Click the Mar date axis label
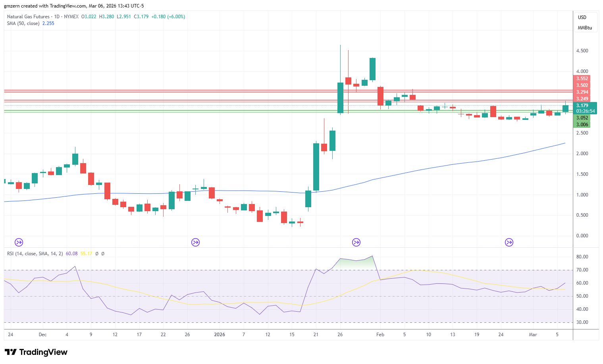 tap(533, 335)
